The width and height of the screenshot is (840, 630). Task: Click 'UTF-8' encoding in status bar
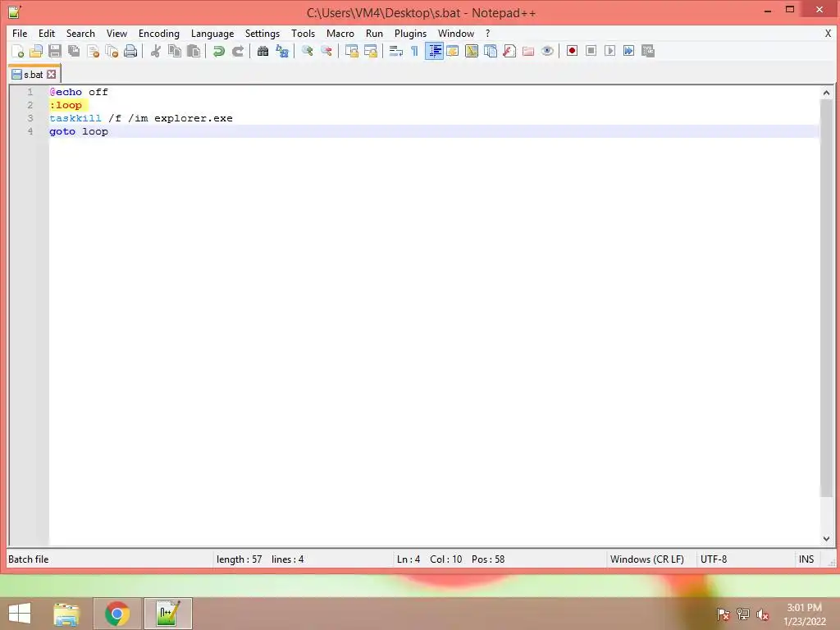(x=714, y=559)
